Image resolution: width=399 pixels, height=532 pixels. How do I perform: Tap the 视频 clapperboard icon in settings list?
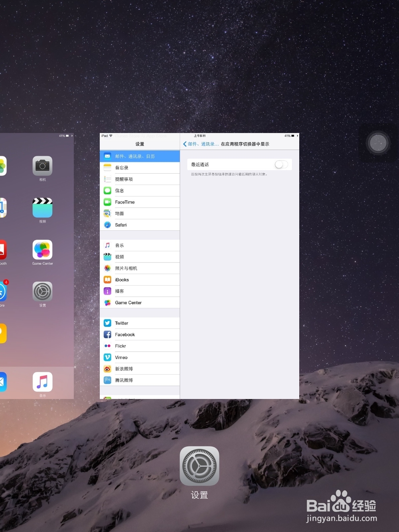pos(107,257)
